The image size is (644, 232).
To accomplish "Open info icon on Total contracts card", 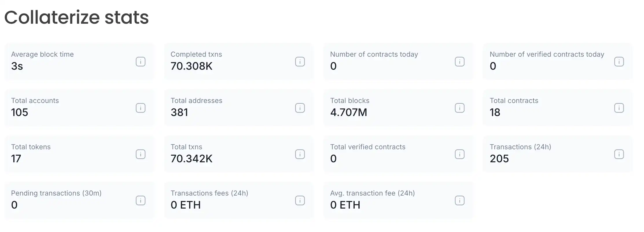I will pos(619,108).
